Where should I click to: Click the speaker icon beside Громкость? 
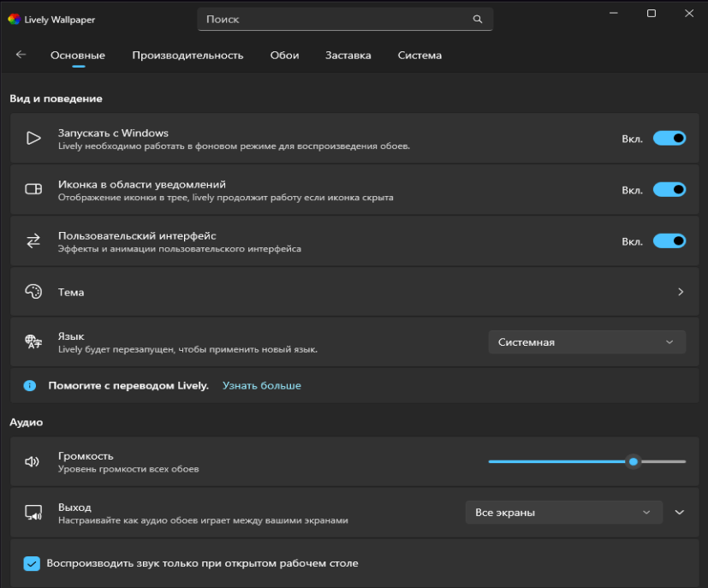tap(32, 461)
